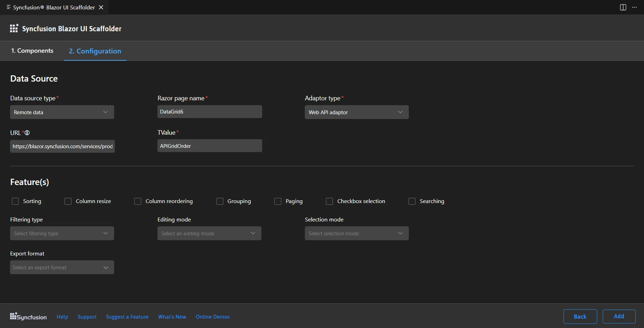
Task: Open the Data source type dropdown
Action: pyautogui.click(x=62, y=112)
